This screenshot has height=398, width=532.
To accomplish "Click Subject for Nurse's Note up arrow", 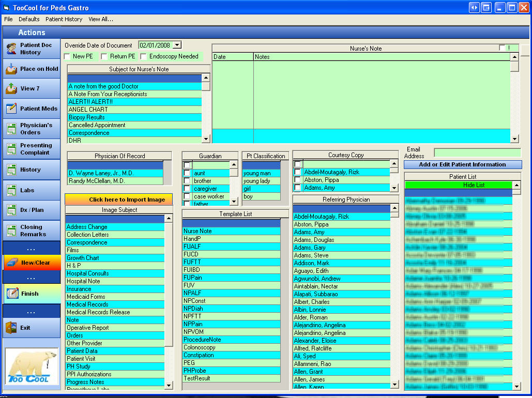I will [x=206, y=78].
